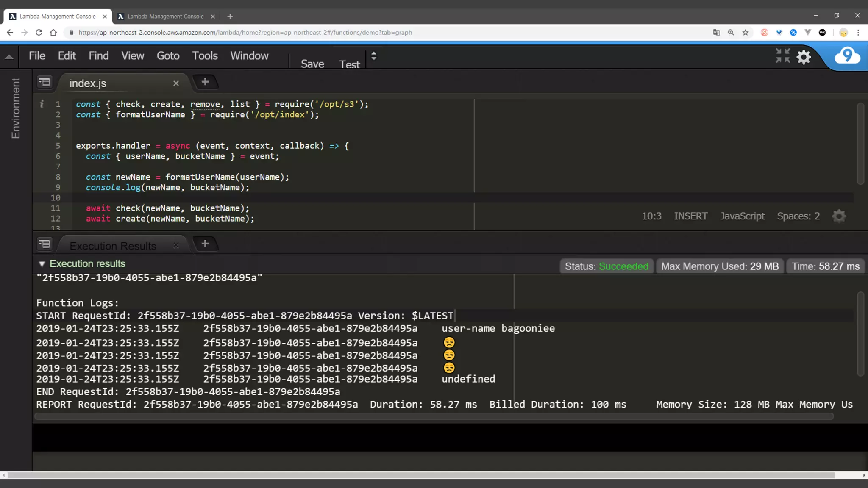Open the Cloud9 settings gear icon
The image size is (868, 488).
pyautogui.click(x=804, y=57)
